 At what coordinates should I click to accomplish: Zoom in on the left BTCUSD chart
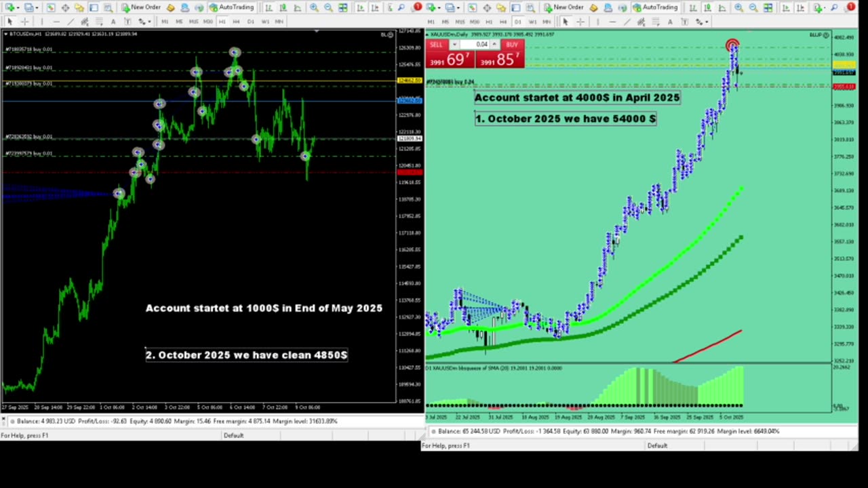point(314,7)
